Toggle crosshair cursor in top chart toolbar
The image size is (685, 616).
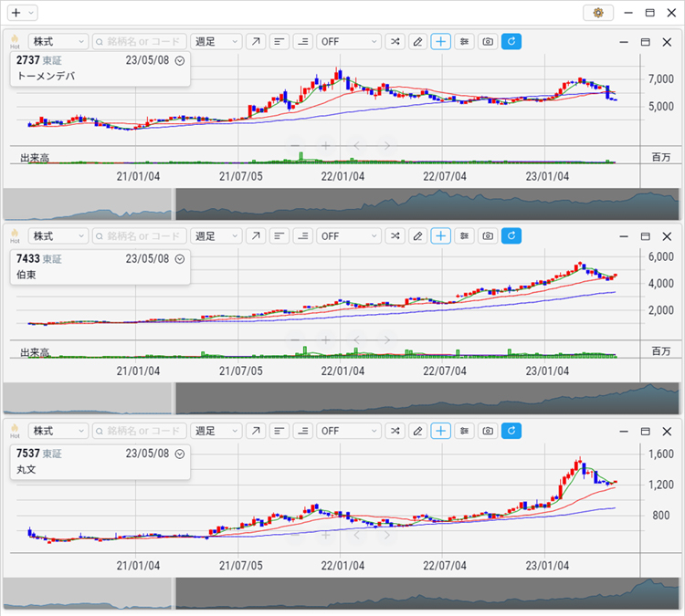[x=441, y=42]
